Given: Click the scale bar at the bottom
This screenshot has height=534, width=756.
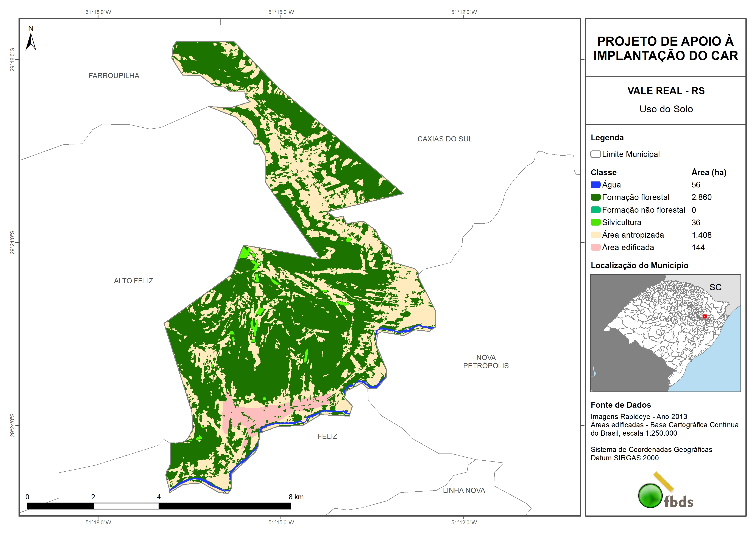Looking at the screenshot, I should (x=159, y=506).
